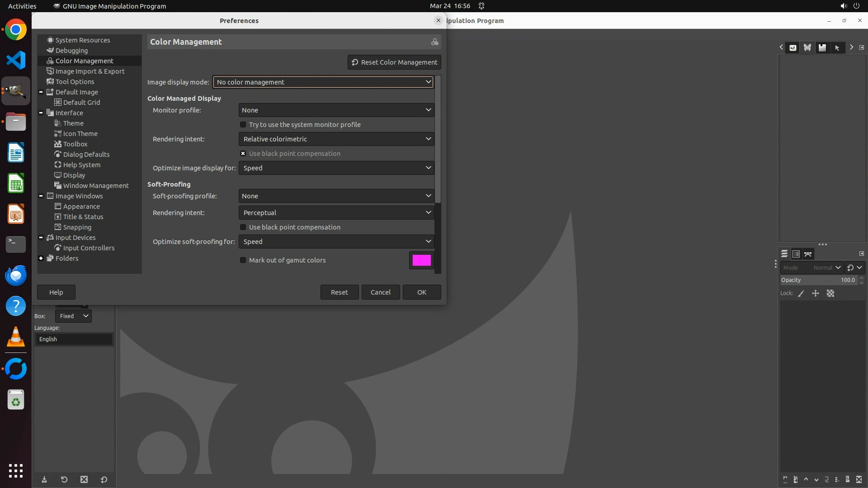Click the lock pixels brush icon

coord(801,293)
